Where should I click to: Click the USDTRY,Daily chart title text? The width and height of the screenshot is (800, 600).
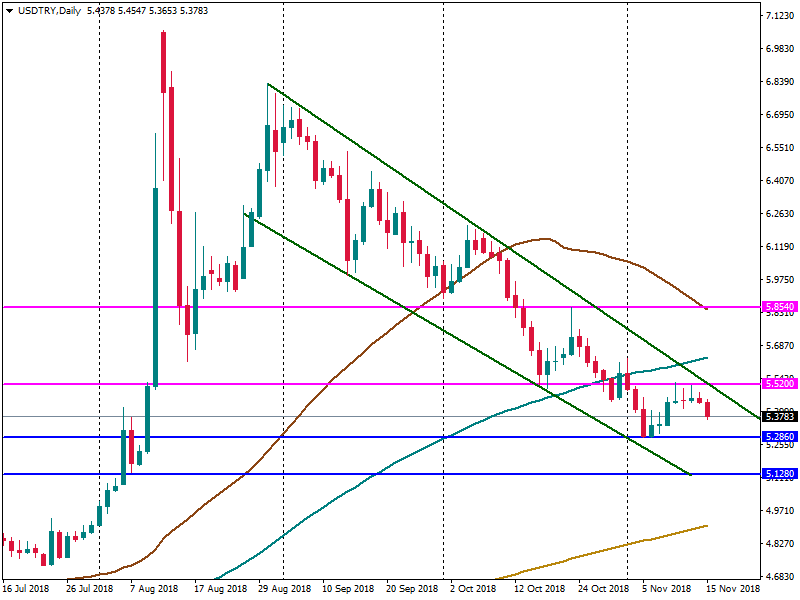(x=49, y=10)
